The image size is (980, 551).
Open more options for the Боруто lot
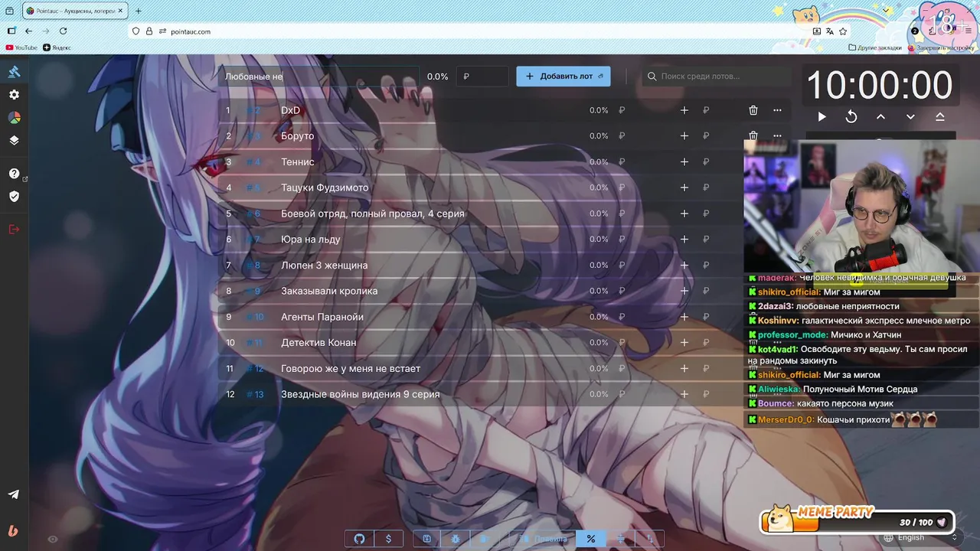[778, 136]
